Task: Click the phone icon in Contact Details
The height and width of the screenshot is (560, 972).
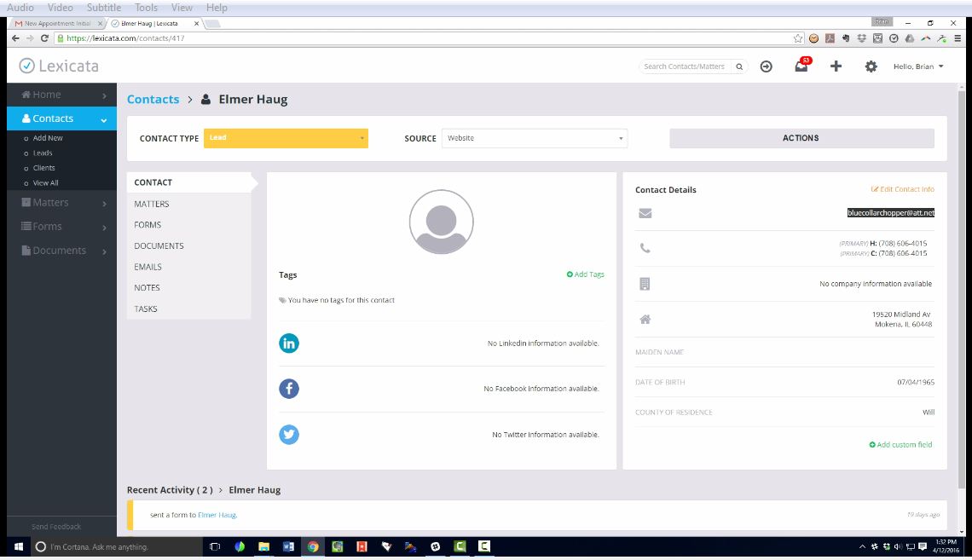Action: [645, 248]
